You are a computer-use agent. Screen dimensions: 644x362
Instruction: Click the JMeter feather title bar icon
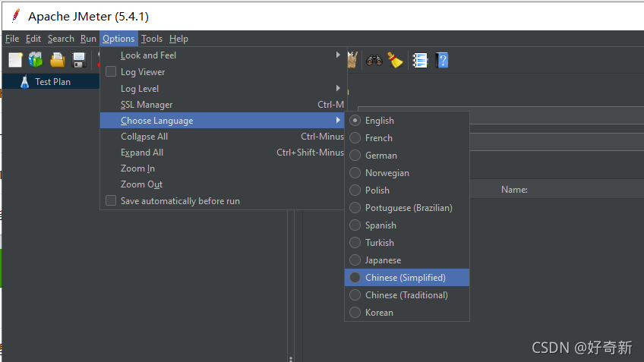click(16, 16)
